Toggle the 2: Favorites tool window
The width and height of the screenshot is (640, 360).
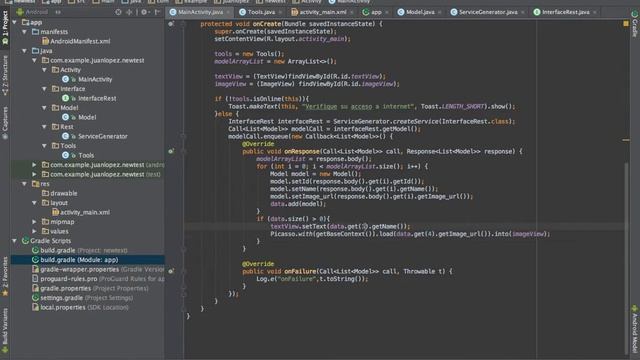[5, 277]
